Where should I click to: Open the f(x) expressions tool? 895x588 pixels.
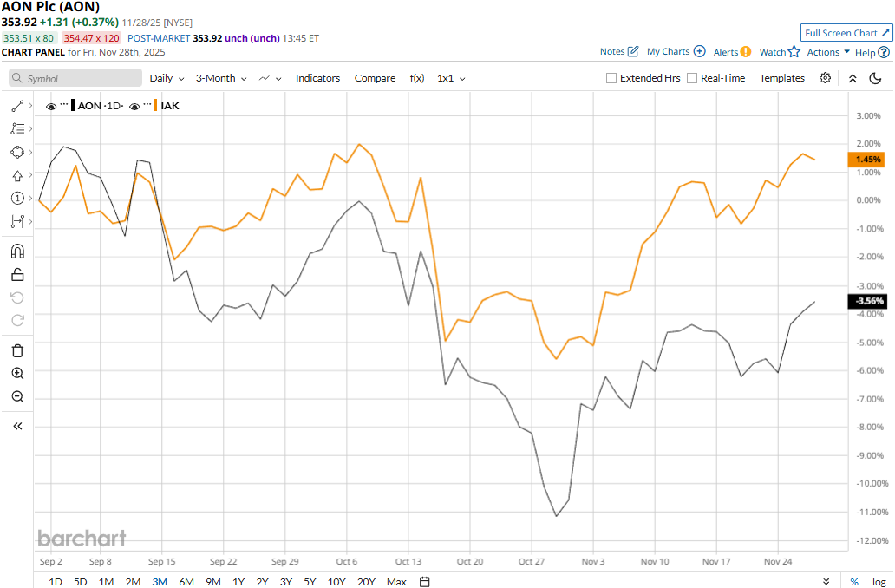(x=416, y=78)
